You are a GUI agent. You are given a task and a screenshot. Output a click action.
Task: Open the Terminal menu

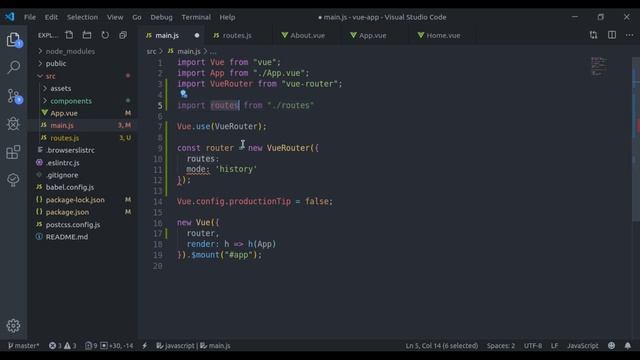click(x=196, y=17)
